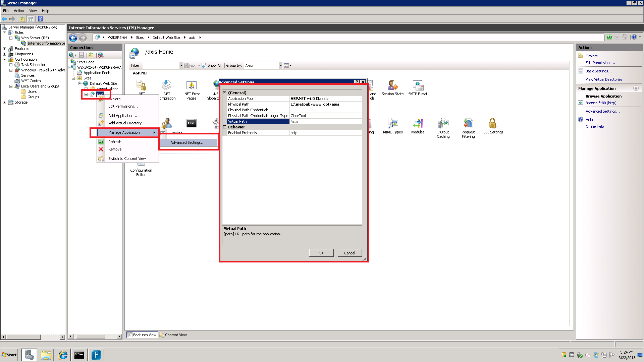Screen dimensions: 644x362
Task: Open Internet Explorer from the taskbar
Action: tap(63, 355)
